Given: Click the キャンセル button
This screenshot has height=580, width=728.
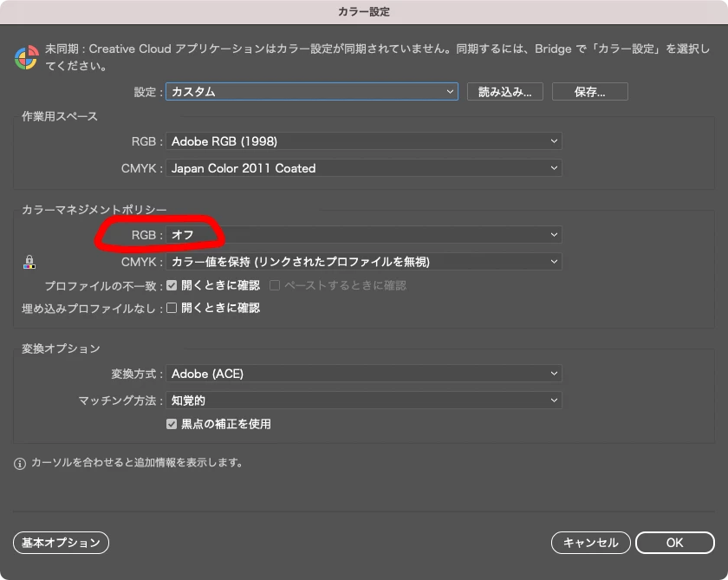Looking at the screenshot, I should point(590,543).
